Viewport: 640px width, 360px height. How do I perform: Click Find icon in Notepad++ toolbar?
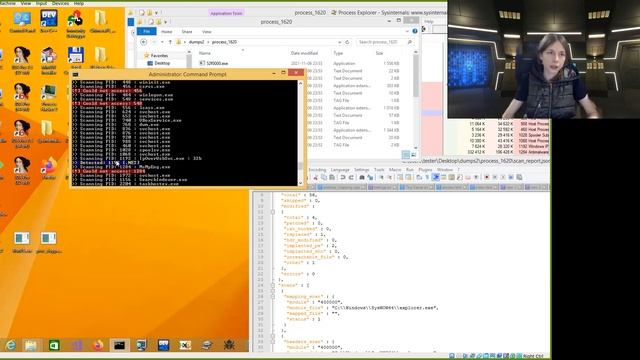point(362,177)
